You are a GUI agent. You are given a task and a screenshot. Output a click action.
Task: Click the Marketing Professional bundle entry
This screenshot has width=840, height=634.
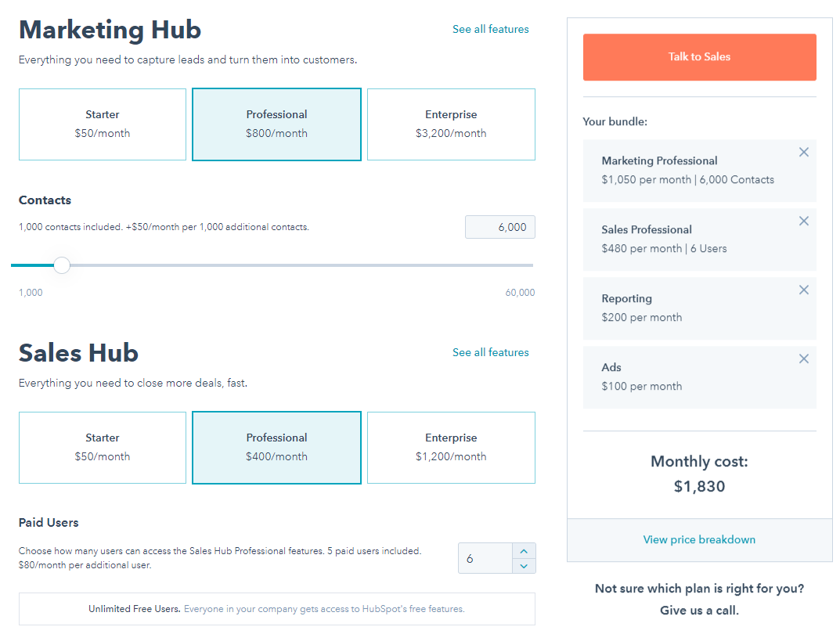tap(689, 169)
